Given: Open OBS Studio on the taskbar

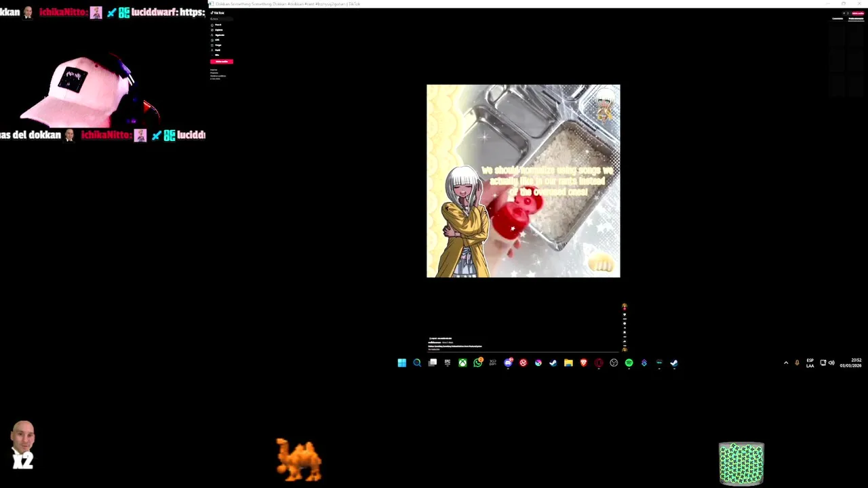Looking at the screenshot, I should [x=614, y=363].
